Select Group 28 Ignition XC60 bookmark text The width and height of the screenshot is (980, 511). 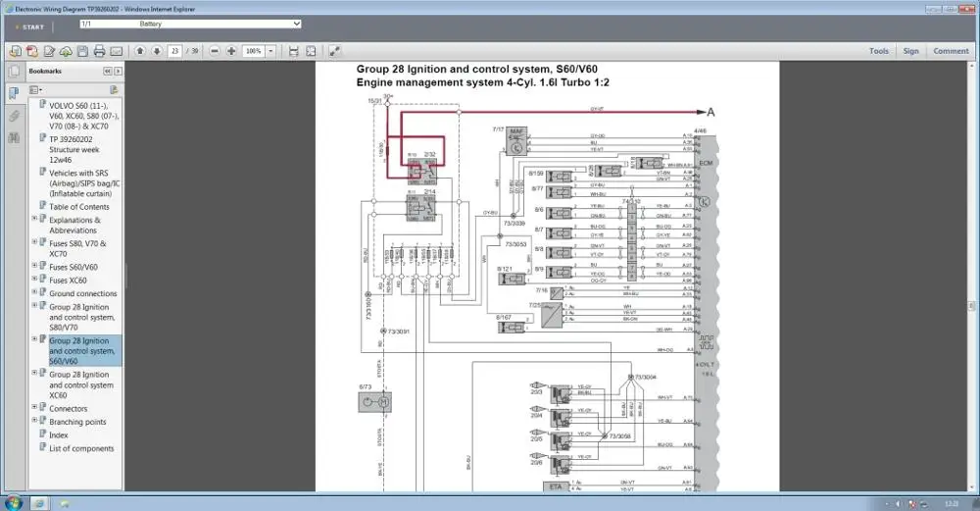pyautogui.click(x=81, y=384)
